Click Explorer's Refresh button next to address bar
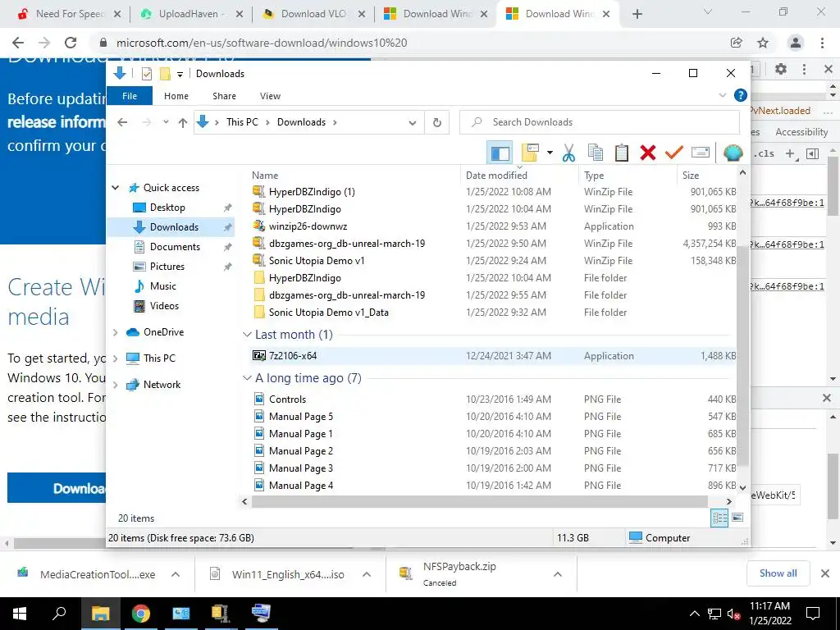The width and height of the screenshot is (840, 630). 437,123
